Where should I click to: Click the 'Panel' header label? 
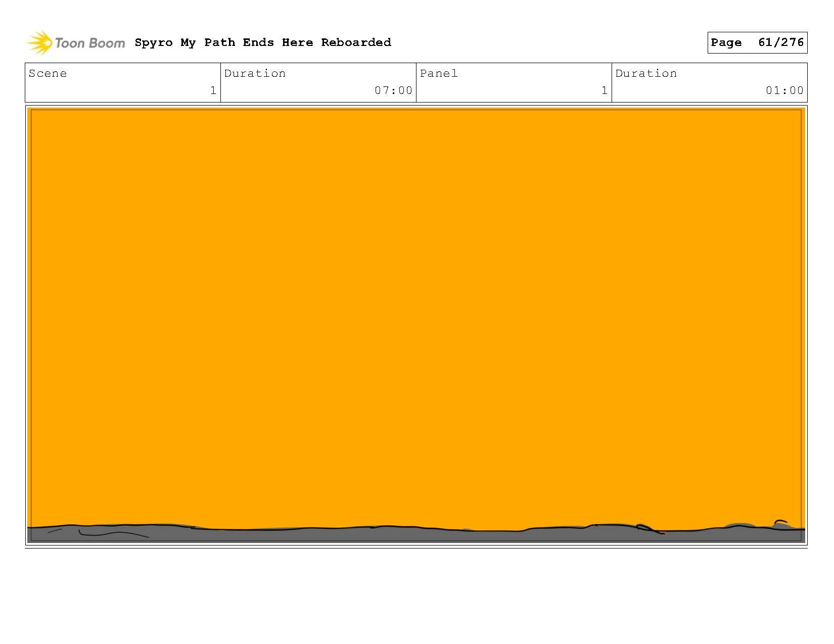tap(439, 73)
